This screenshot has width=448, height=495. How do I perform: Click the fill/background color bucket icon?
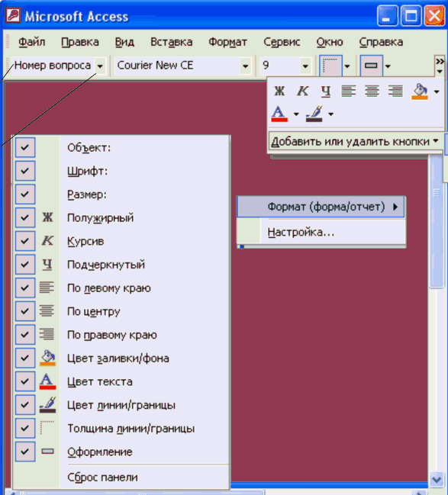coord(420,92)
